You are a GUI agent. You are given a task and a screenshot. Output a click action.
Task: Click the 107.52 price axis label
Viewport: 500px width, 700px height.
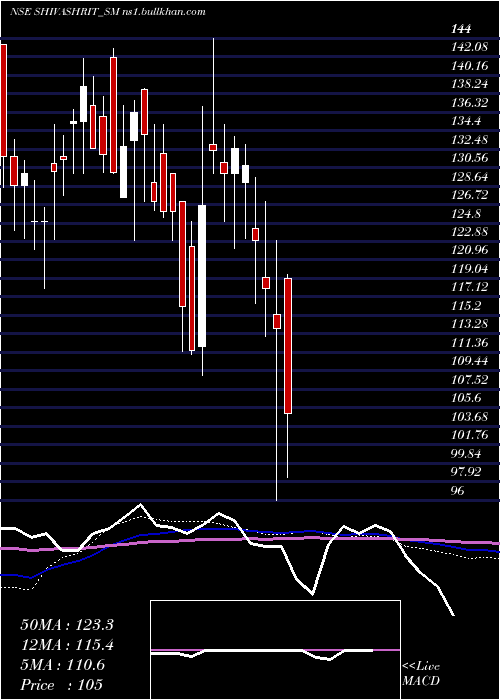pos(469,379)
